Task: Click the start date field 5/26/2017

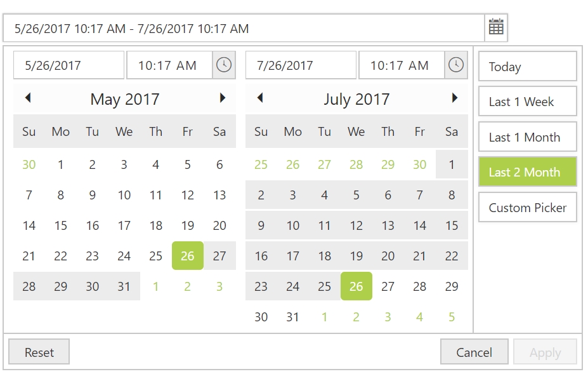Action: [69, 65]
